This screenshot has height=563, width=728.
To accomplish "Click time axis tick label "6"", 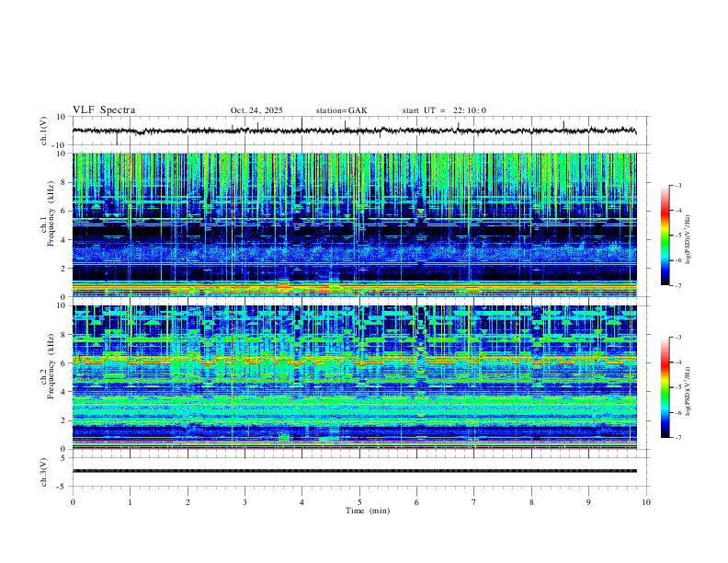I will pos(416,502).
